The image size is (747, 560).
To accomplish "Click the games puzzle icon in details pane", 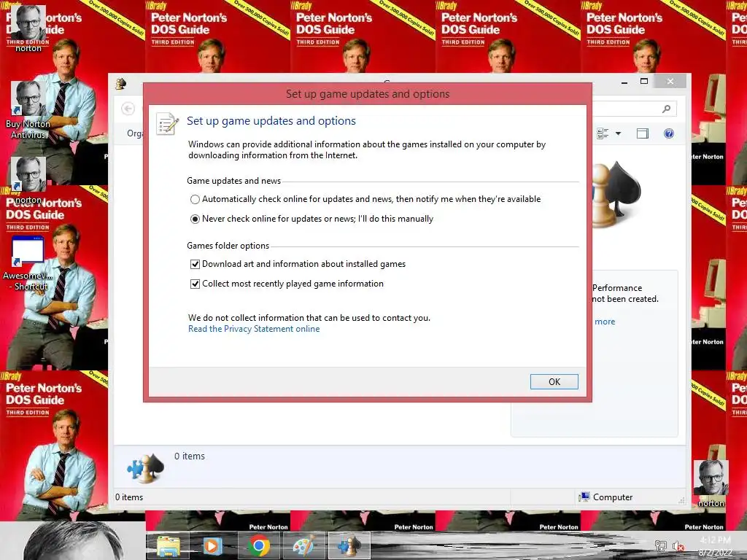I will tap(145, 467).
